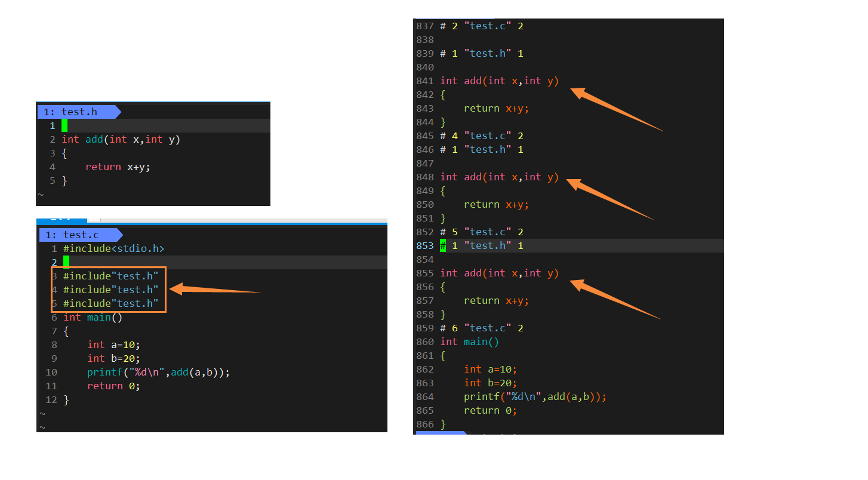Click "int b=20;" on line 863
This screenshot has width=868, height=480.
click(x=491, y=383)
